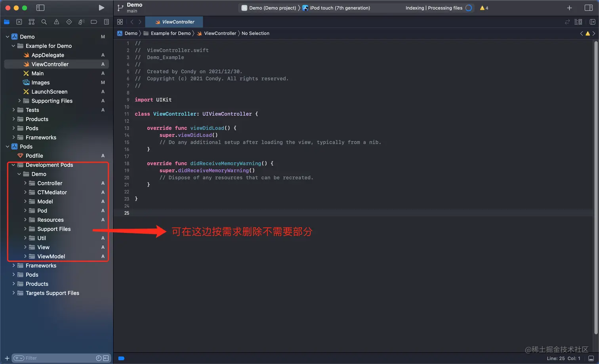
Task: Expand the ViewModel folder
Action: tap(25, 256)
